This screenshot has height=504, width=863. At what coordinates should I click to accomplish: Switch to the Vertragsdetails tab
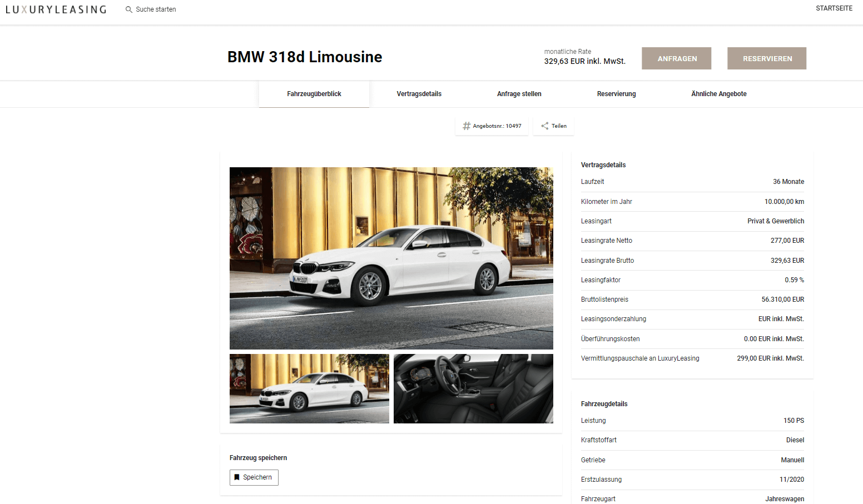[x=419, y=94]
